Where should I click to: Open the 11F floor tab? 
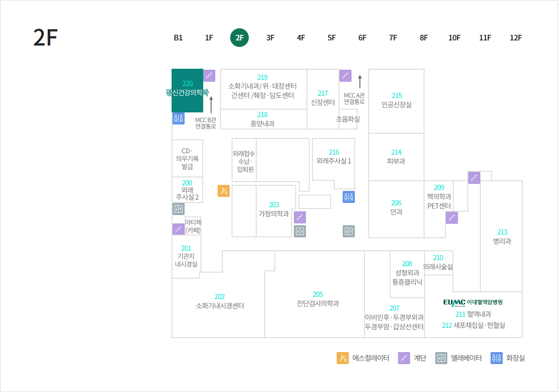[485, 38]
